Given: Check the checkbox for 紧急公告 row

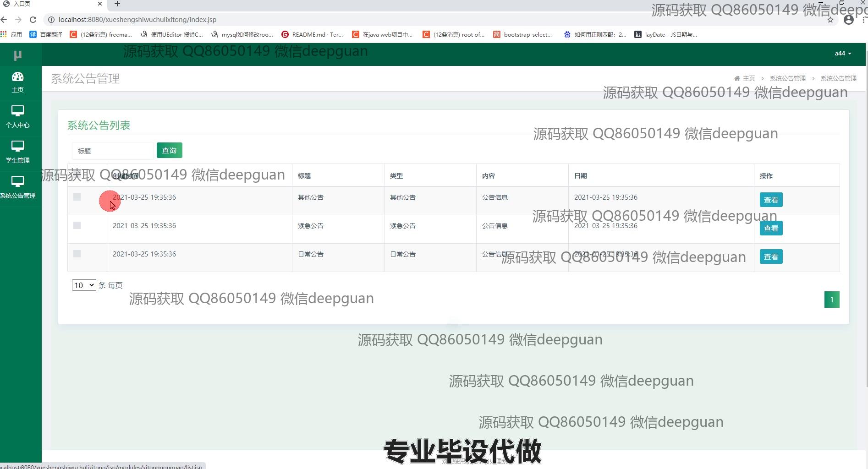Looking at the screenshot, I should [x=77, y=225].
